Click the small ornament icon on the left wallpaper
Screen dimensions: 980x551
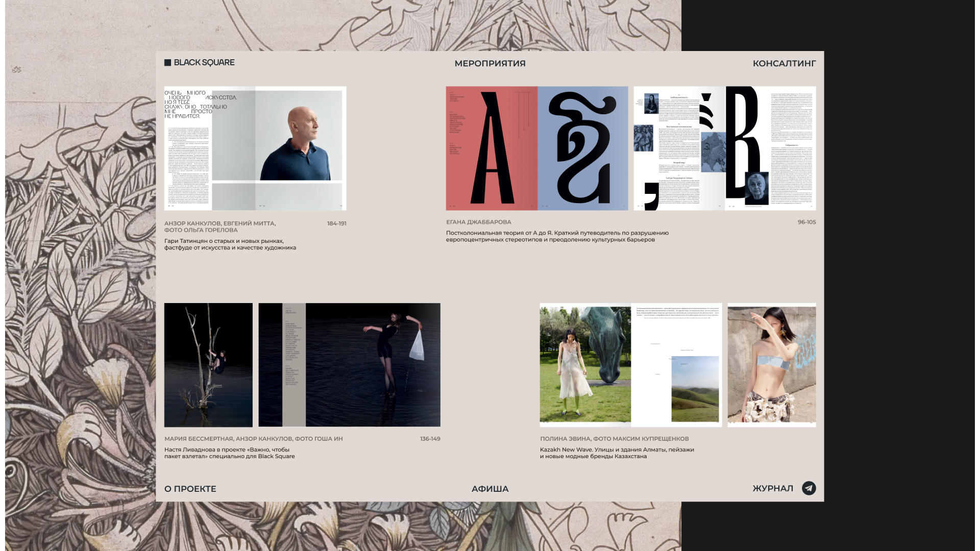pyautogui.click(x=16, y=70)
